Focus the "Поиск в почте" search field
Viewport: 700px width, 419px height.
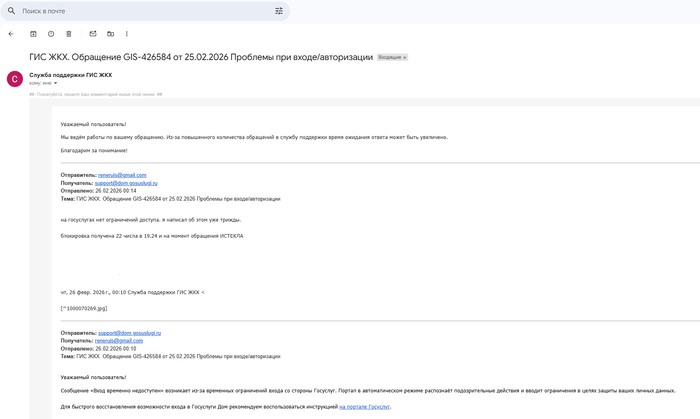pyautogui.click(x=140, y=11)
